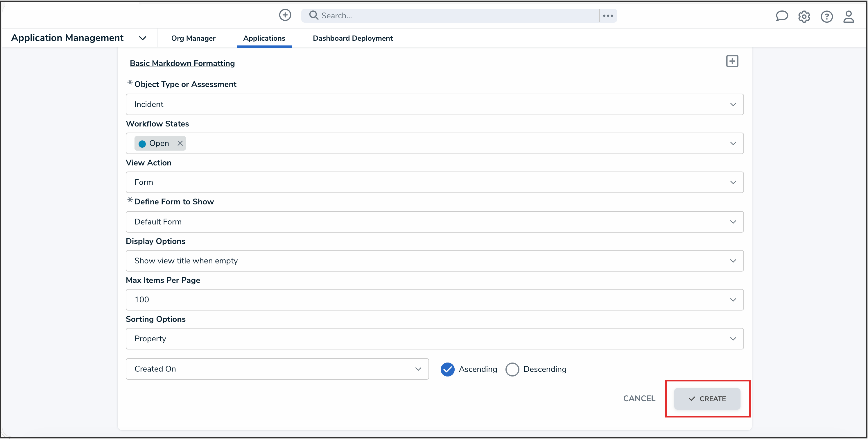Switch to the Org Manager tab
The image size is (868, 439).
point(193,38)
